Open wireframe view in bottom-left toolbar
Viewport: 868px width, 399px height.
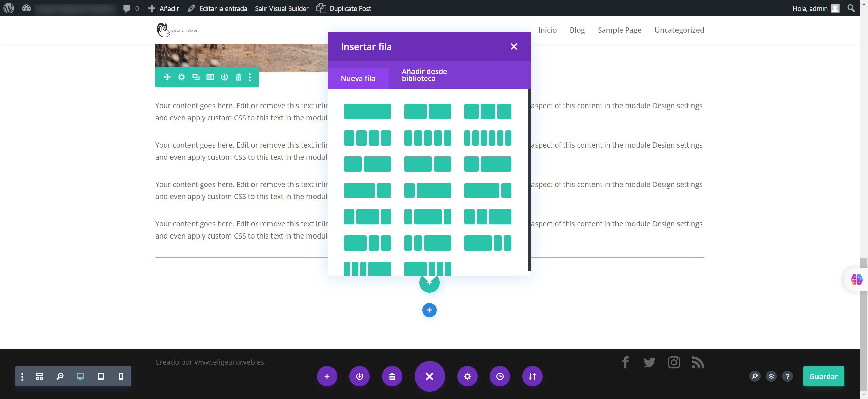coord(40,376)
